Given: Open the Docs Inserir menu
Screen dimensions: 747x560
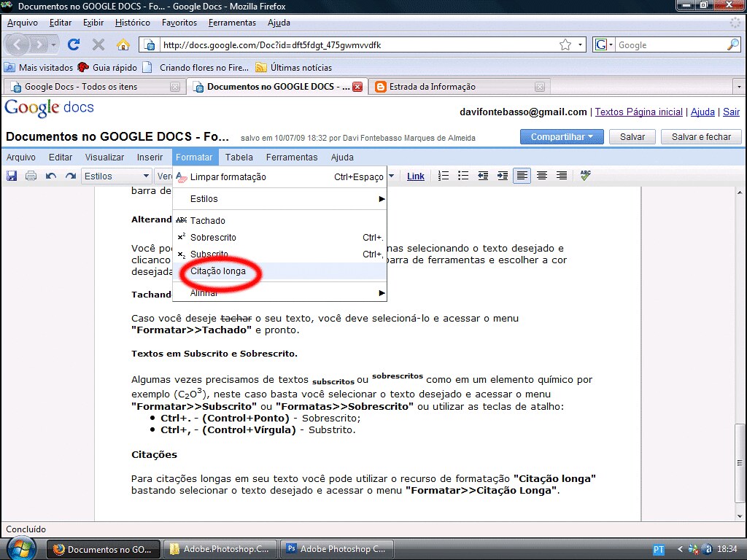Looking at the screenshot, I should pos(150,157).
